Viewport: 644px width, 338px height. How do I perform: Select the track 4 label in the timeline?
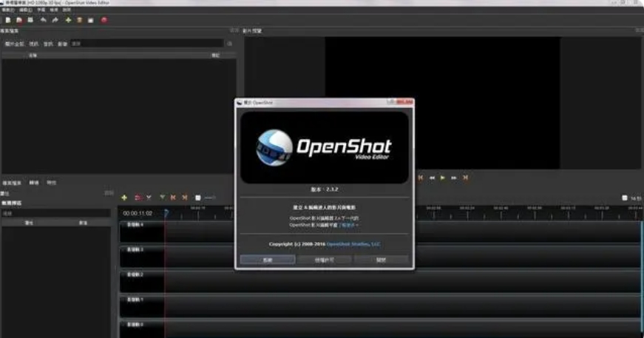point(135,225)
